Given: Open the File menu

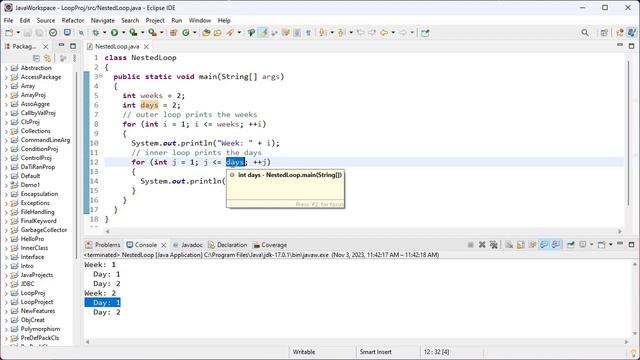Looking at the screenshot, I should pos(8,20).
